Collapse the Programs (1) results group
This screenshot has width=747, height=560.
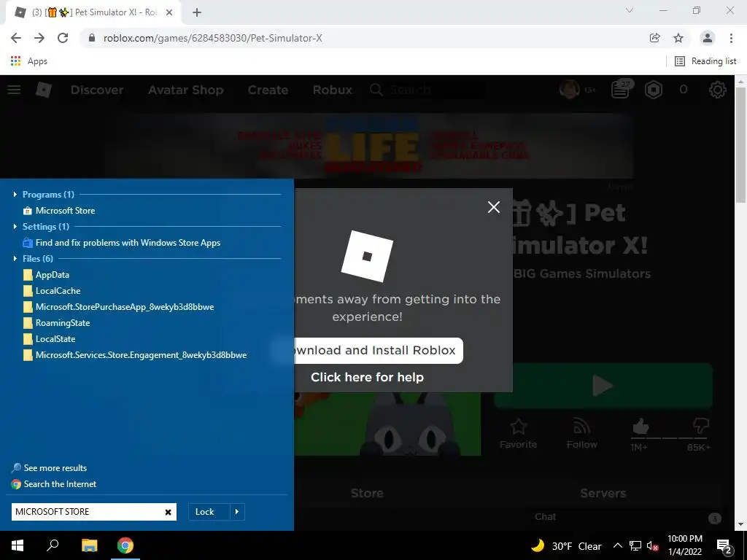pyautogui.click(x=15, y=194)
